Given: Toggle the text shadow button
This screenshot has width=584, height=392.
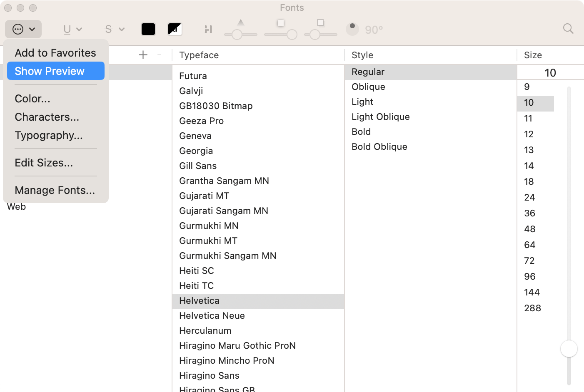Looking at the screenshot, I should (208, 29).
